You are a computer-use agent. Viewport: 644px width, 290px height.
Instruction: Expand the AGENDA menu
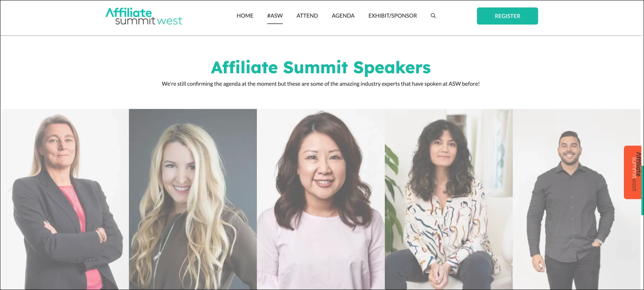tap(343, 16)
